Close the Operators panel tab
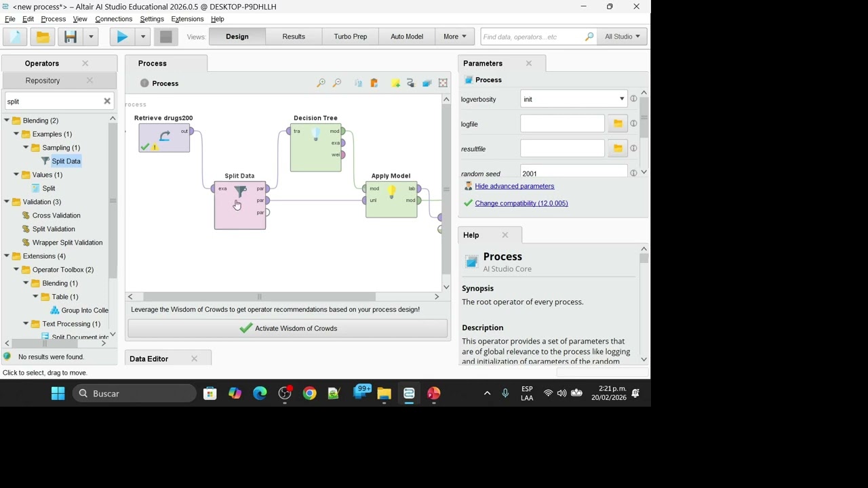868x488 pixels. click(85, 63)
